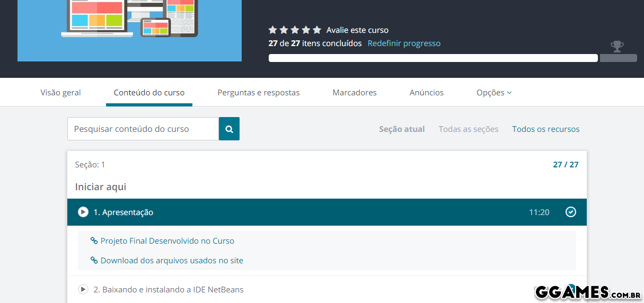The width and height of the screenshot is (644, 303).
Task: Open the Visão geral tab
Action: pyautogui.click(x=61, y=92)
